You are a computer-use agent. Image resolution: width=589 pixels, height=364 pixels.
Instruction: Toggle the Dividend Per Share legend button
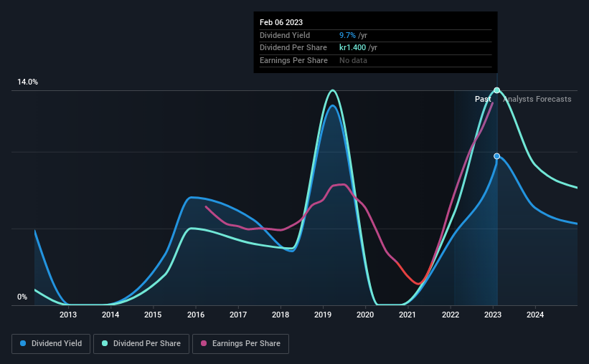pos(141,344)
